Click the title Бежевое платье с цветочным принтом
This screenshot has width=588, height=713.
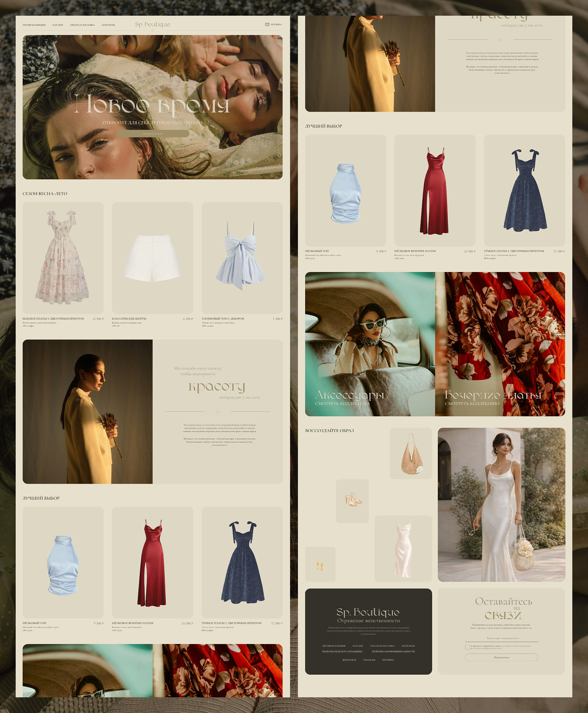pyautogui.click(x=53, y=319)
